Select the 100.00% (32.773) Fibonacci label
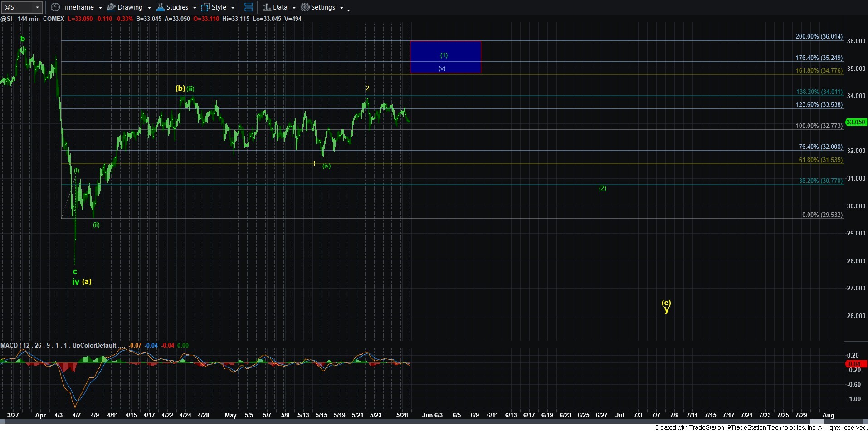 tap(819, 126)
